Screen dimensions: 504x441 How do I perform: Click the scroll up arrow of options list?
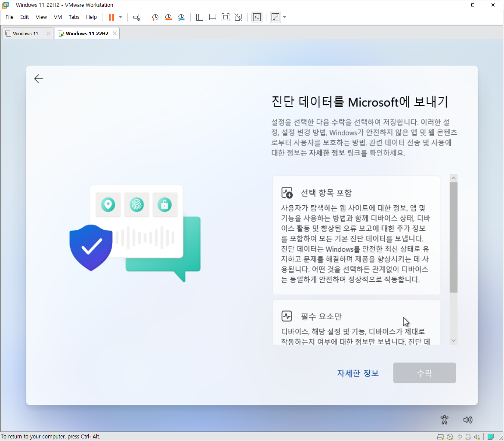point(454,178)
